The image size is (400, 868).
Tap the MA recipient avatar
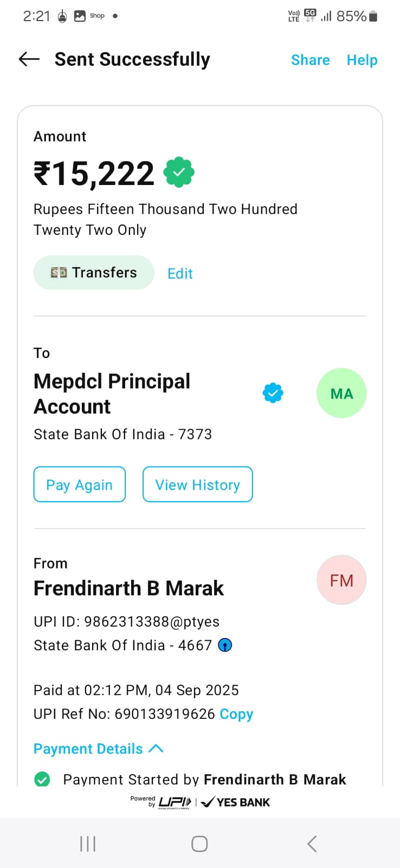pos(341,393)
